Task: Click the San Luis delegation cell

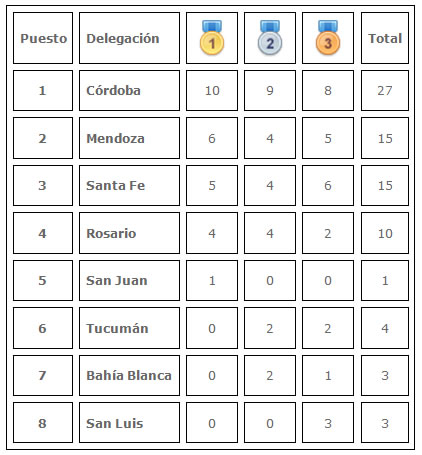Action: 129,423
